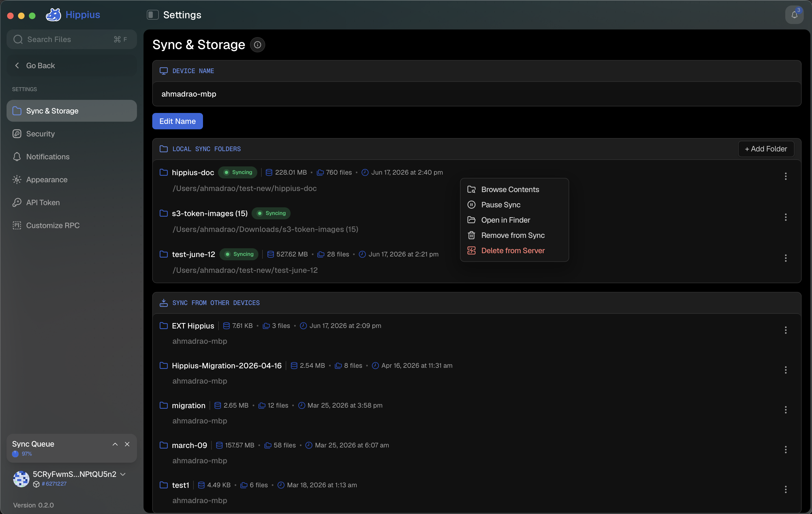
Task: Collapse the Sync Queue panel
Action: (x=115, y=444)
